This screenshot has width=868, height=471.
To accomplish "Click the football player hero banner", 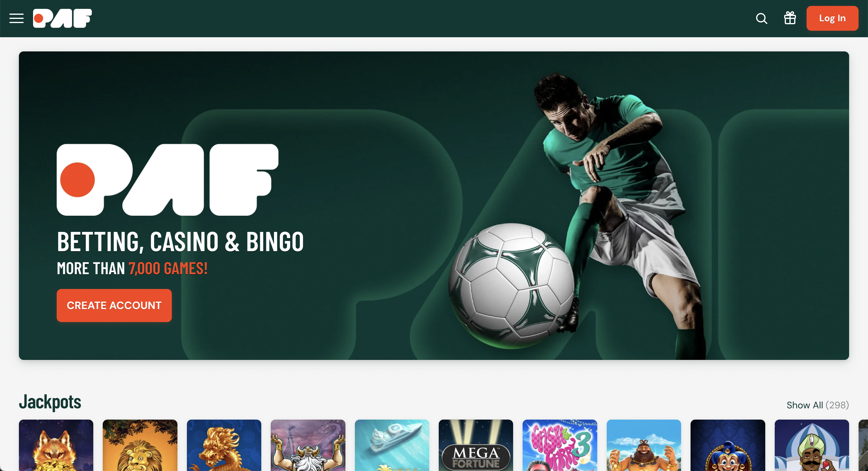I will 434,206.
